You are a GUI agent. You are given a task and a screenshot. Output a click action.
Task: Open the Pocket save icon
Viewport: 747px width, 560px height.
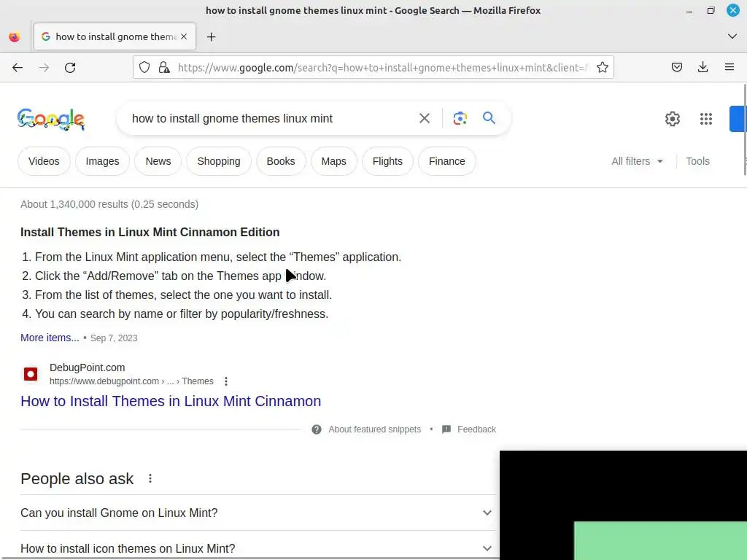pos(676,68)
